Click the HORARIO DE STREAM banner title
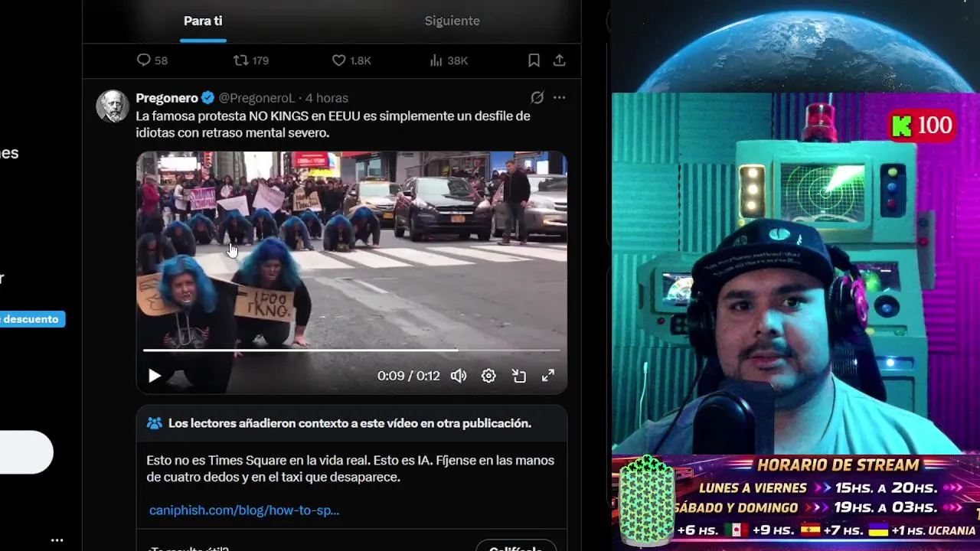Screen dimensions: 980x551 click(x=838, y=465)
